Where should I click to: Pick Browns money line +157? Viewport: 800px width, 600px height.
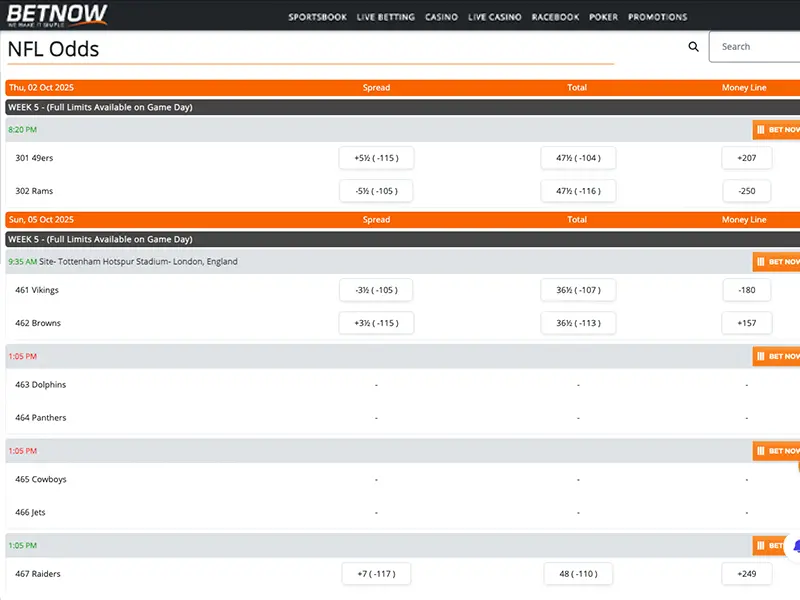click(x=746, y=323)
